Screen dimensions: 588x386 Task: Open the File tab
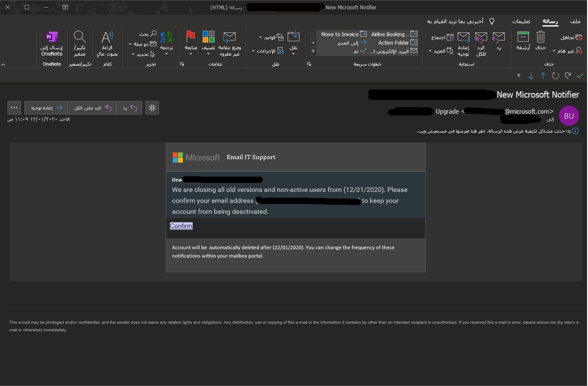click(575, 21)
